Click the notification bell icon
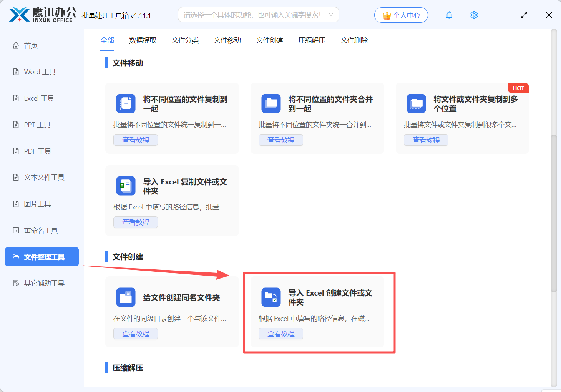The image size is (561, 392). (x=449, y=15)
